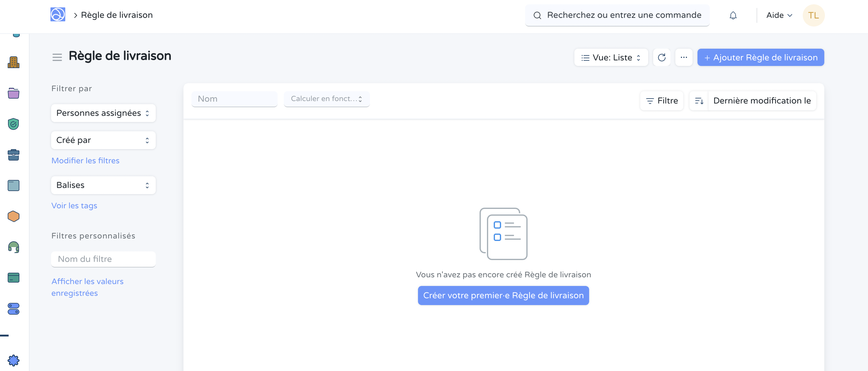Open the building module in sidebar

click(14, 62)
